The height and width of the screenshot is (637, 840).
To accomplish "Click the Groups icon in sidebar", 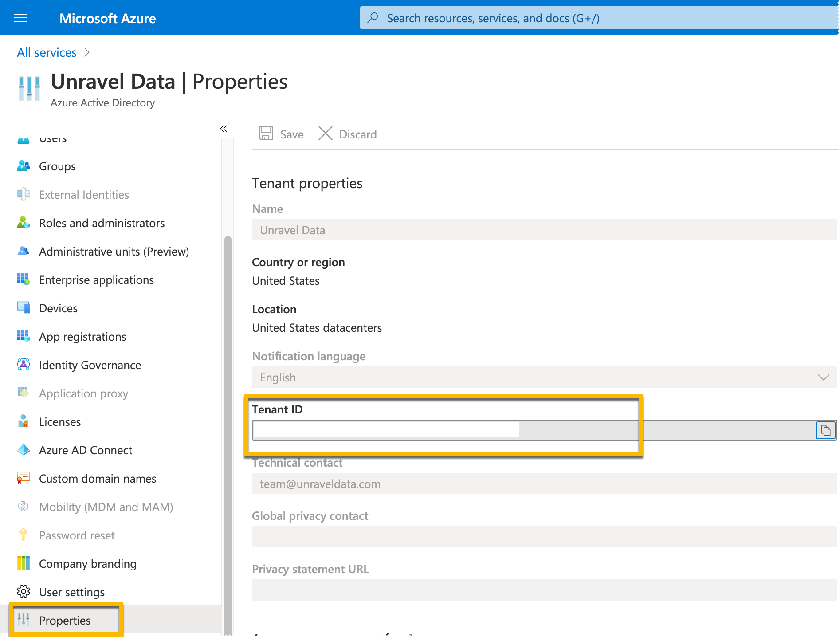I will coord(24,166).
